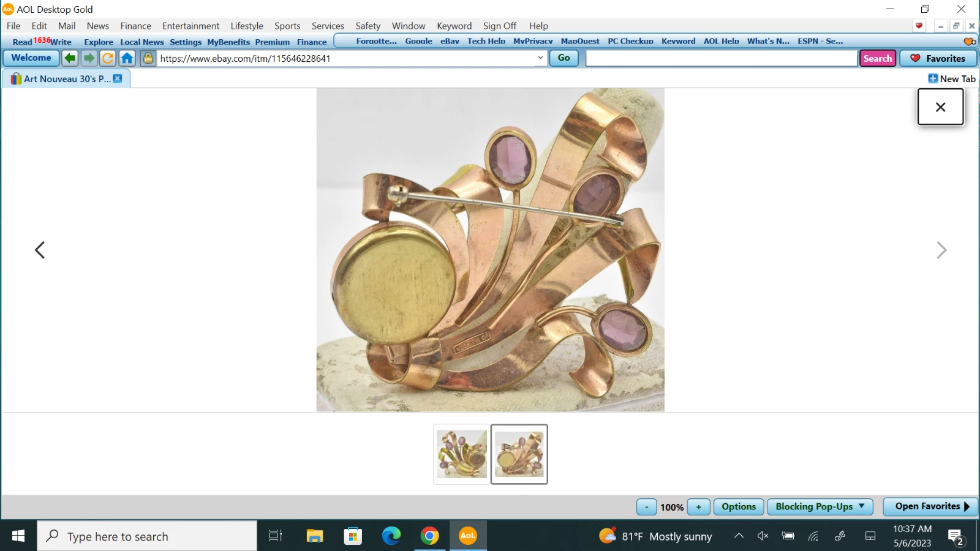This screenshot has width=980, height=551.
Task: Click the padlock security icon
Action: (x=148, y=58)
